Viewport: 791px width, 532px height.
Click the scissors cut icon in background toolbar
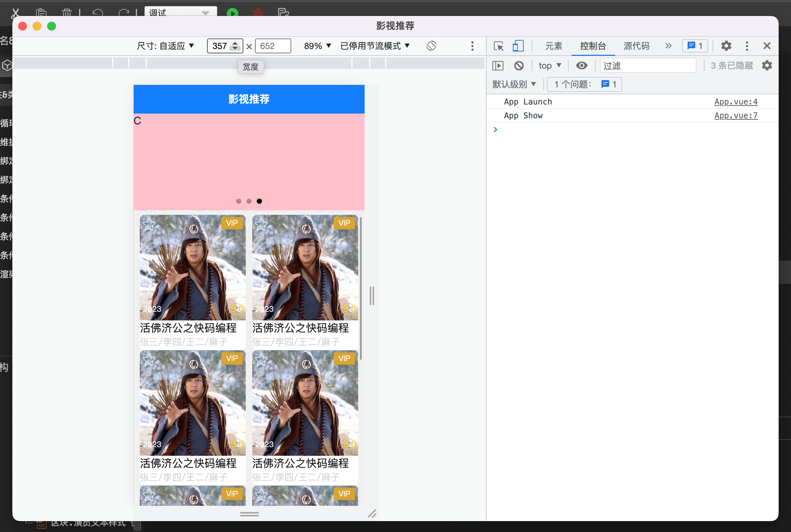(15, 13)
